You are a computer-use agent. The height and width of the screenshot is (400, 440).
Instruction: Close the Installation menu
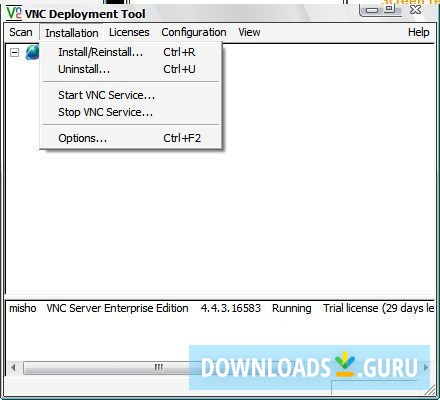coord(72,33)
